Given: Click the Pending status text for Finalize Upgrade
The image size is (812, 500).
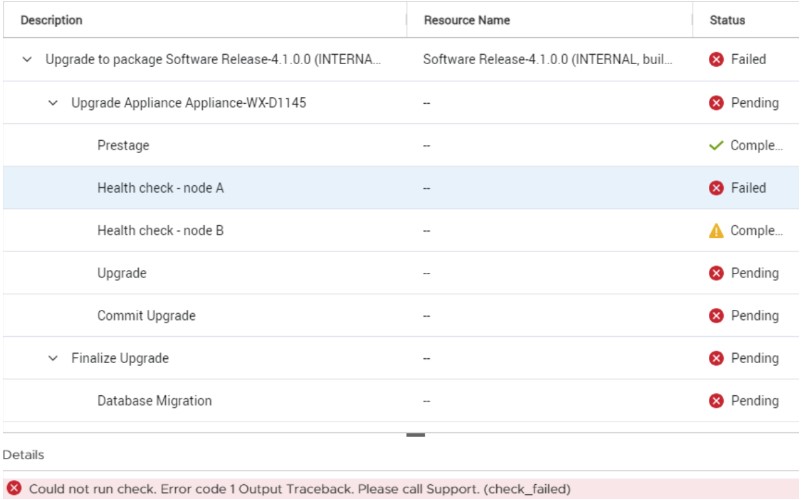Looking at the screenshot, I should [755, 358].
